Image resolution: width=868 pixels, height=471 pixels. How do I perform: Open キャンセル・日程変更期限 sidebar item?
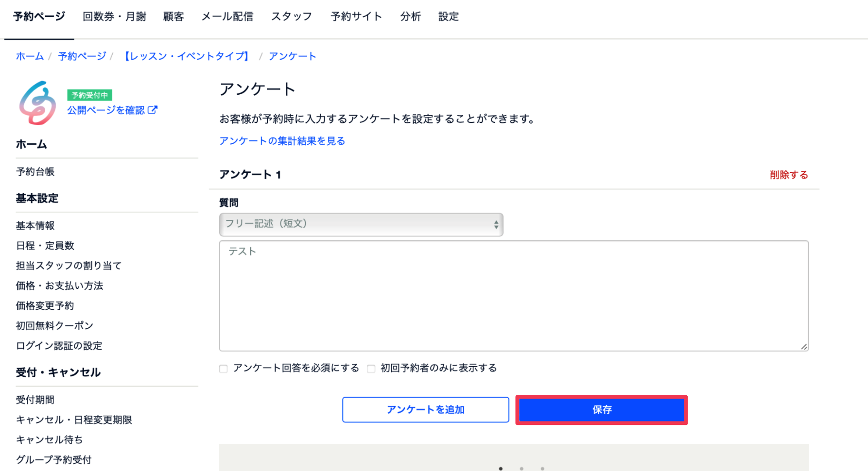point(74,420)
